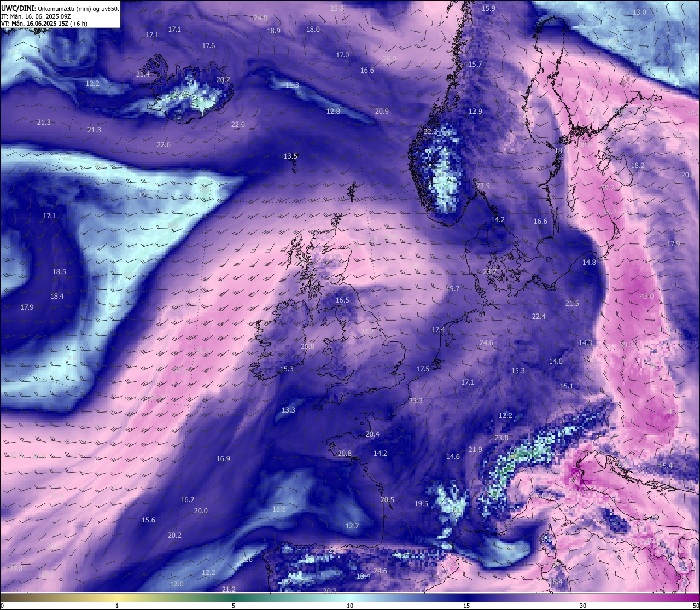The width and height of the screenshot is (700, 610).
Task: Click the 13.5 value near the Faroes
Action: [290, 156]
